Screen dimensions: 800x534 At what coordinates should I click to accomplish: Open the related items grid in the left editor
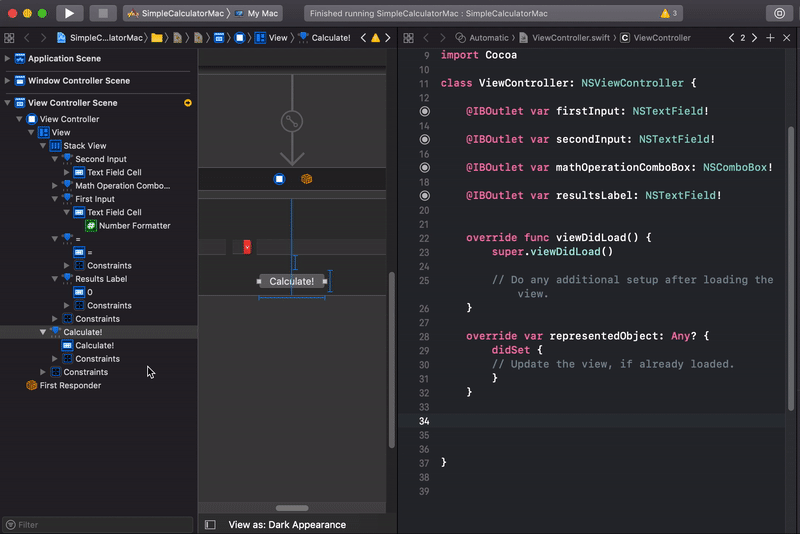coord(9,38)
